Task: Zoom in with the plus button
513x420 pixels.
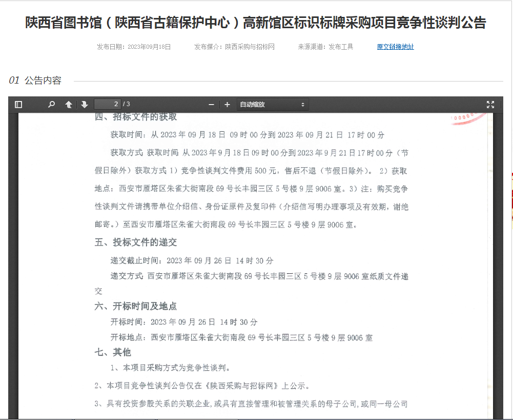Action: 227,105
